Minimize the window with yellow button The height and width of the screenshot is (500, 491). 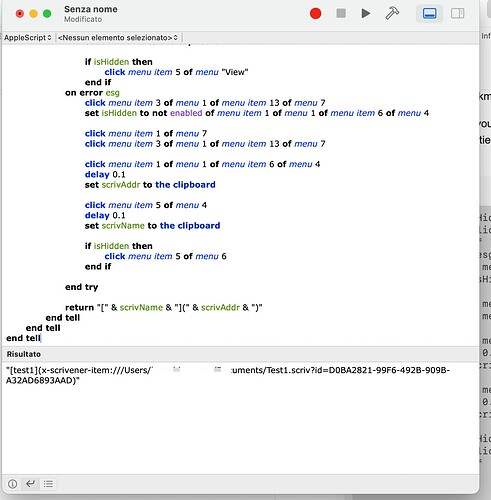pyautogui.click(x=33, y=14)
